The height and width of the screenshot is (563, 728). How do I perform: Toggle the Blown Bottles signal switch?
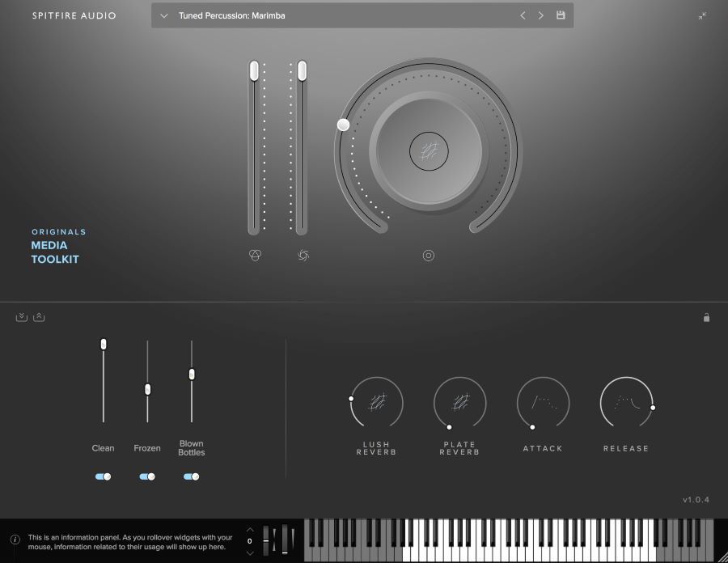click(191, 476)
